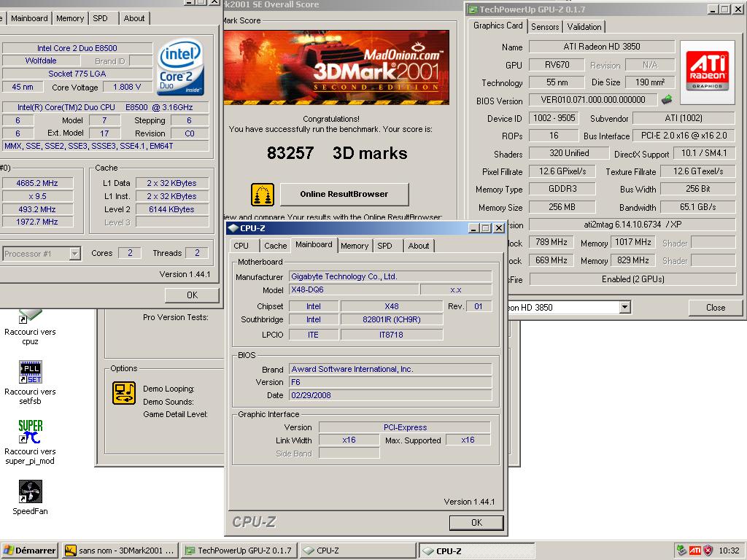Click the GPU-Z title bar icon

[x=473, y=9]
